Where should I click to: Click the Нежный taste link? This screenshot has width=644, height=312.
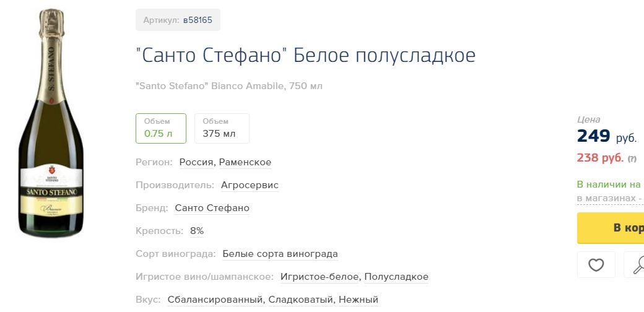pos(359,300)
